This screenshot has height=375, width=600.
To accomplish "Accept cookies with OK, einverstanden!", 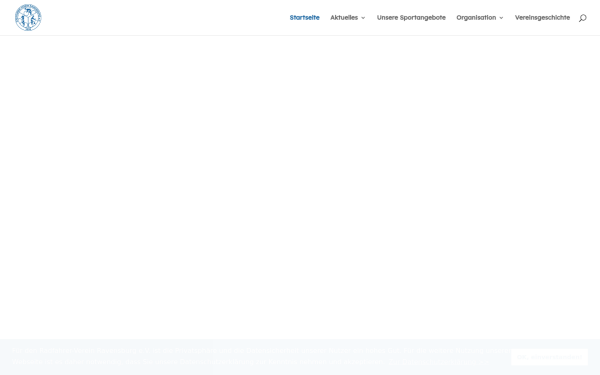I will 549,357.
